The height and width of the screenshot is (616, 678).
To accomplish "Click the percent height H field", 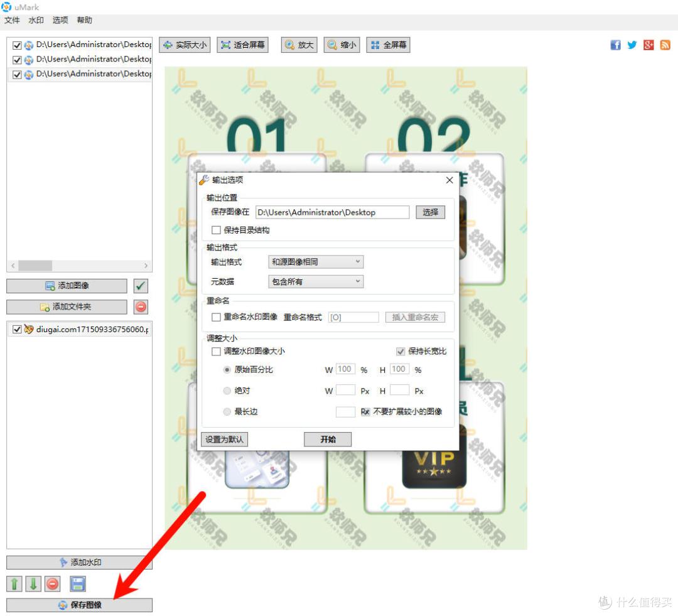I will (x=399, y=369).
